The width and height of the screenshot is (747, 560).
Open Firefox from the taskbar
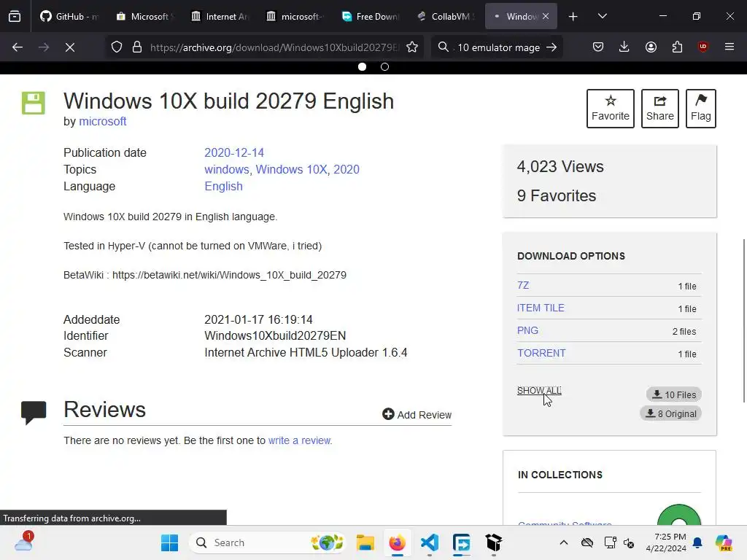(x=398, y=542)
